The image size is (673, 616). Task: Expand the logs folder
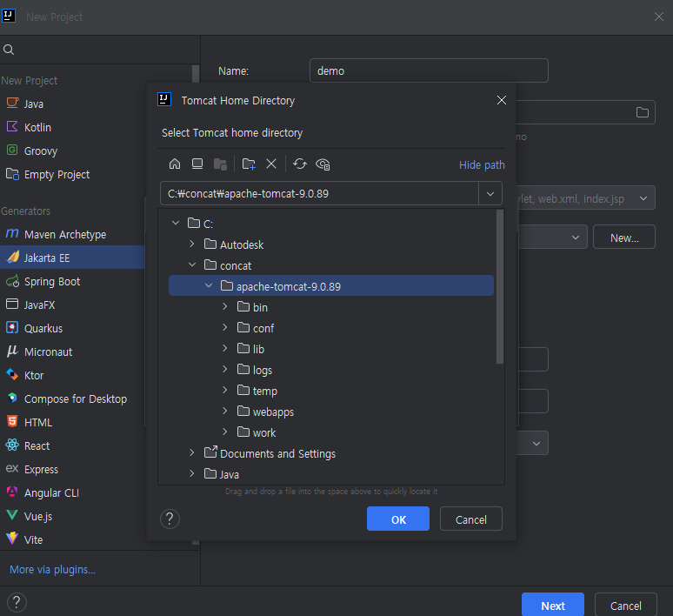tap(225, 369)
